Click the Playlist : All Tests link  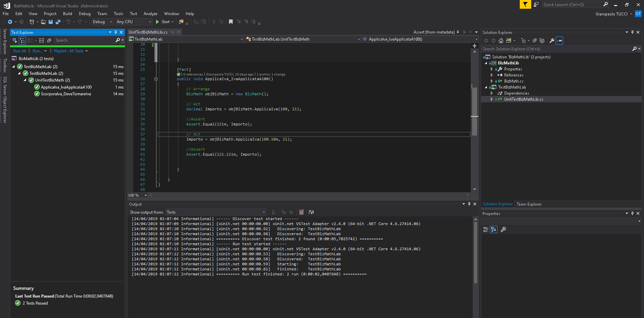click(x=69, y=51)
